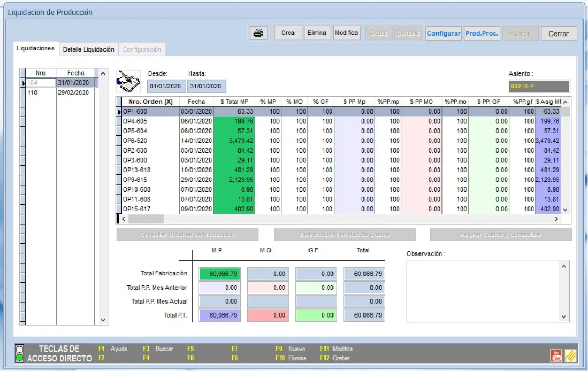Click the horizontal scrollbar thumb of orders grid
Screen dimensions: 588x371
[146, 219]
